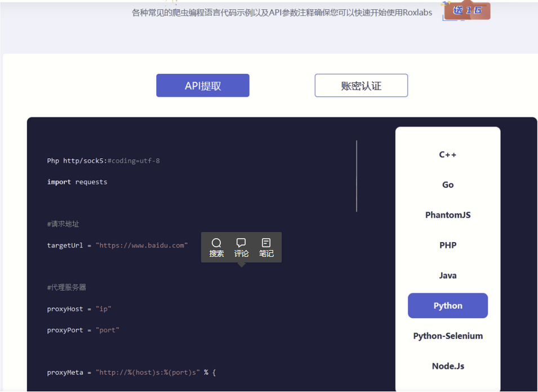
Task: Click the 'import requests' code line
Action: pyautogui.click(x=77, y=182)
